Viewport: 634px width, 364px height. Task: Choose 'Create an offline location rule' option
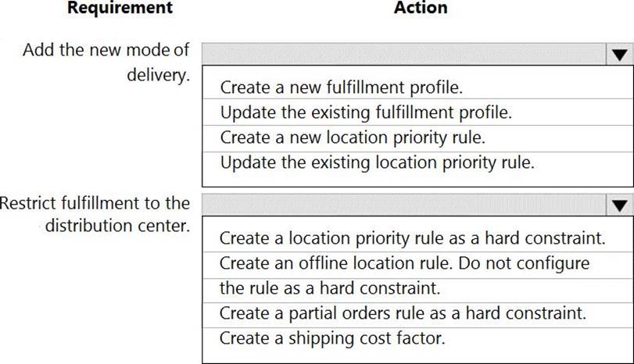(x=404, y=262)
